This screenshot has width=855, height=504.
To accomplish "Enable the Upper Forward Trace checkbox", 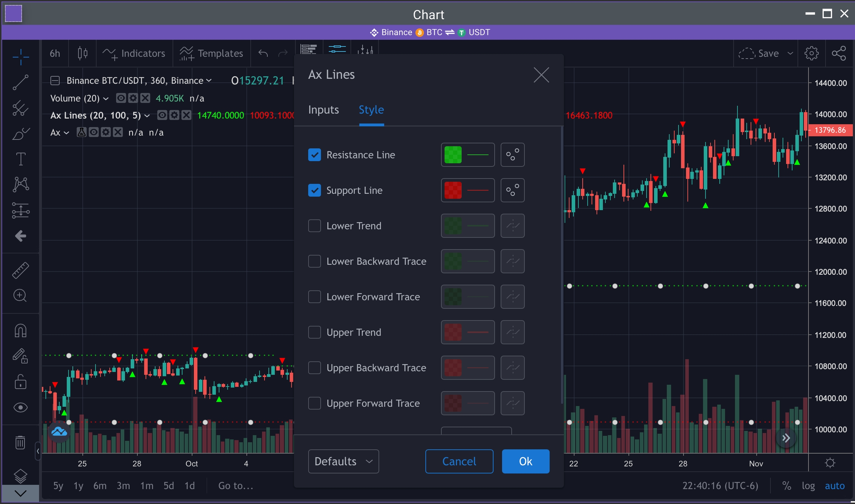I will coord(314,403).
